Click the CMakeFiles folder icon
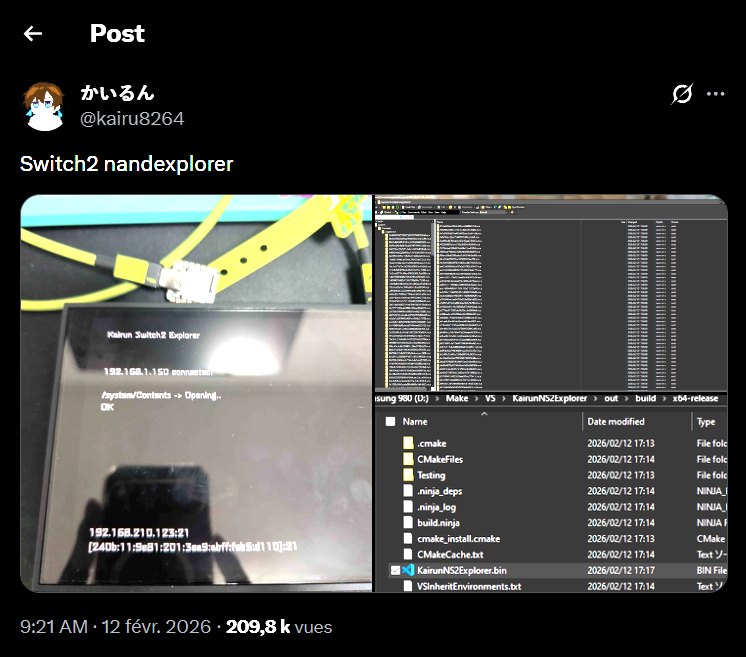Image resolution: width=746 pixels, height=657 pixels. pos(408,459)
